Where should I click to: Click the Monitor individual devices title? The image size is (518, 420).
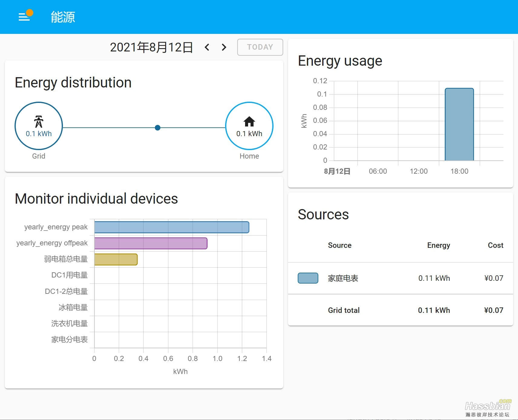click(x=96, y=199)
